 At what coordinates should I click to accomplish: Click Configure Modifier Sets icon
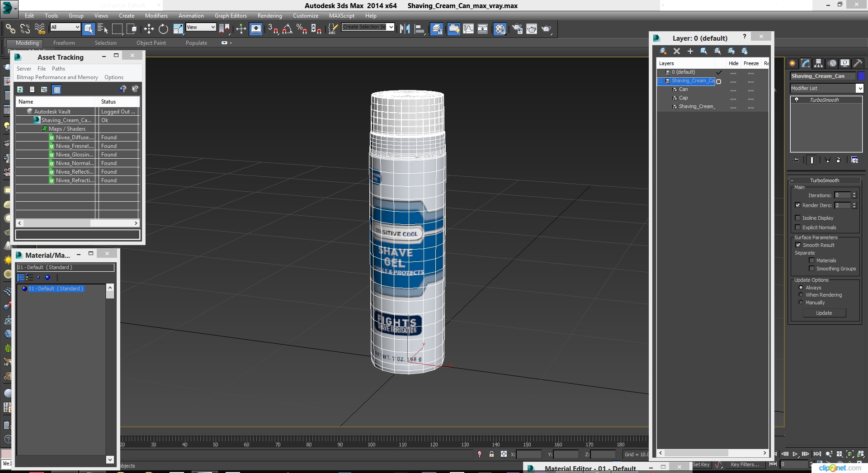tap(854, 160)
